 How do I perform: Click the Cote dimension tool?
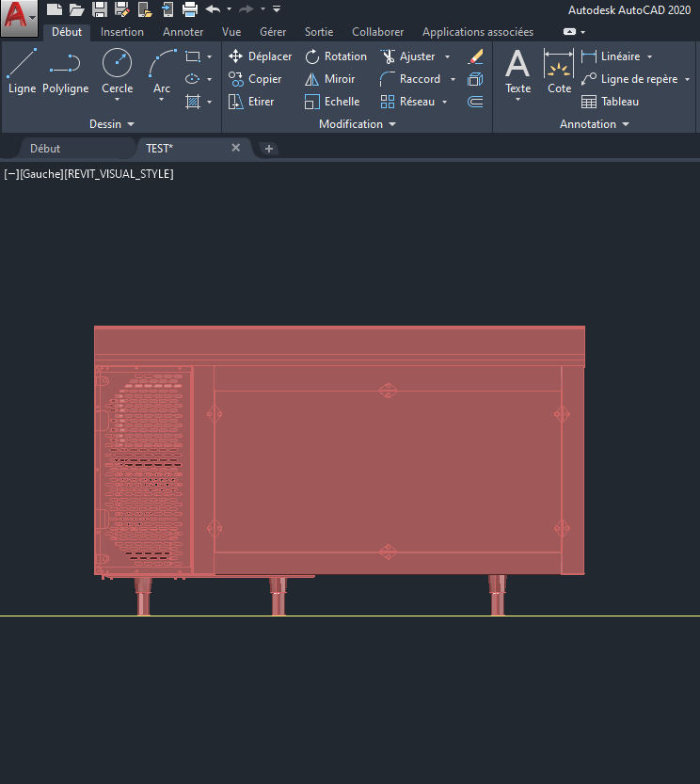(559, 72)
